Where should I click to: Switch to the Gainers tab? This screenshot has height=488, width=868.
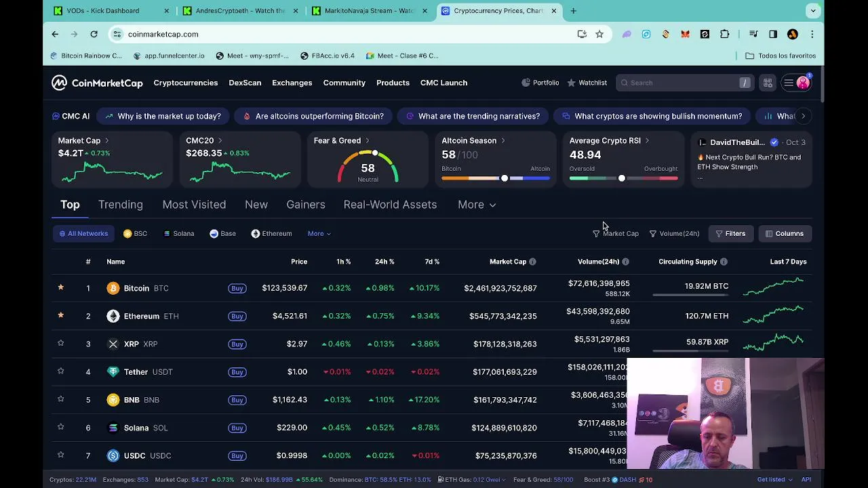(x=306, y=205)
